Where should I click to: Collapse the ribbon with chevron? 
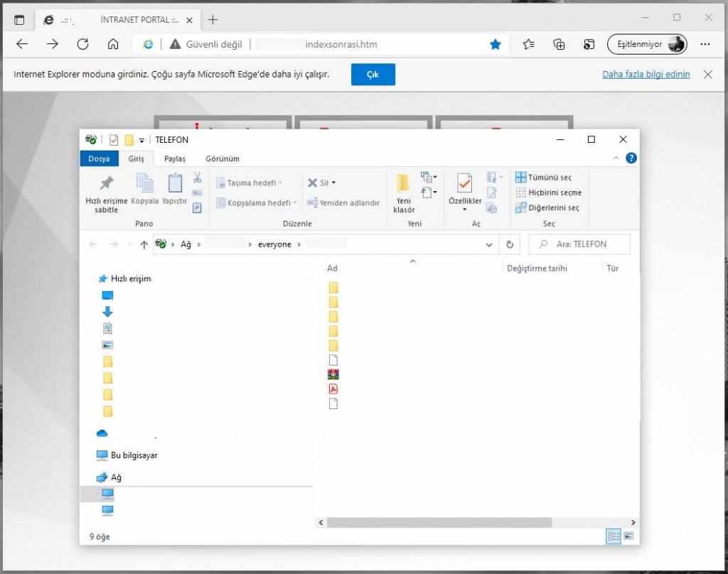[x=616, y=158]
